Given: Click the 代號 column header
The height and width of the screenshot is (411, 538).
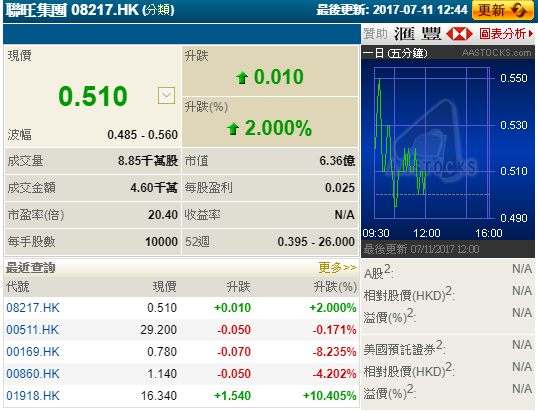Looking at the screenshot, I should [18, 287].
